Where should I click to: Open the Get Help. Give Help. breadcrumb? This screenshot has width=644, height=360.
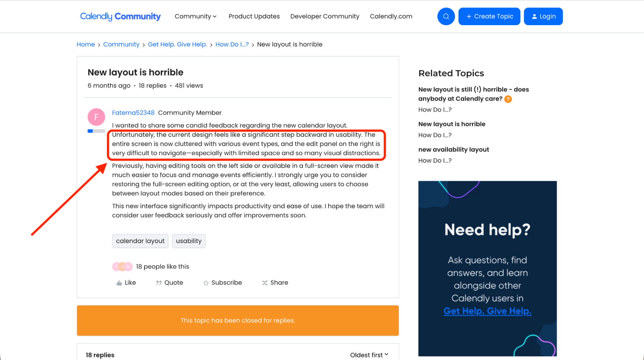point(177,44)
